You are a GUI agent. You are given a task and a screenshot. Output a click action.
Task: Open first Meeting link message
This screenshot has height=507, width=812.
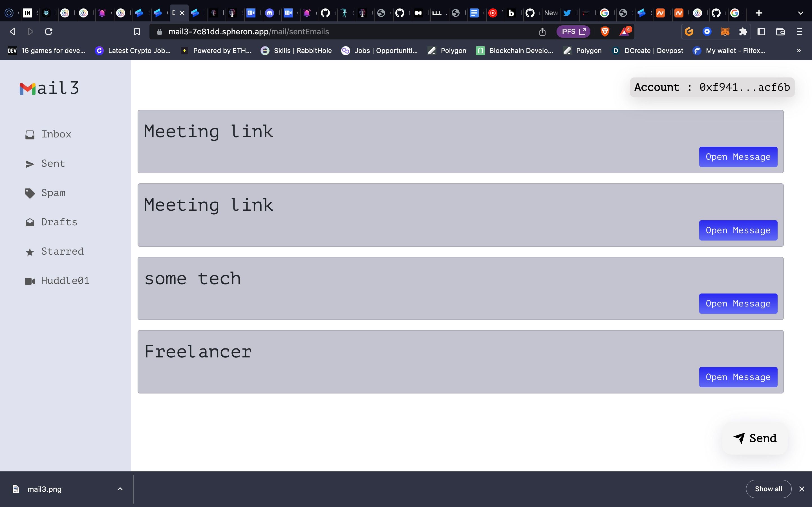pos(738,157)
